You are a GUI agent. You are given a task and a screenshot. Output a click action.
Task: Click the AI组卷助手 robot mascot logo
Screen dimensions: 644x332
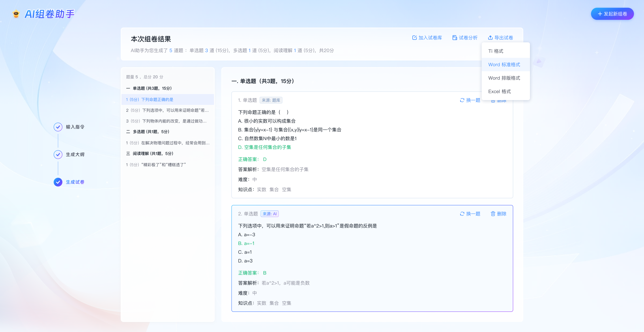[16, 14]
